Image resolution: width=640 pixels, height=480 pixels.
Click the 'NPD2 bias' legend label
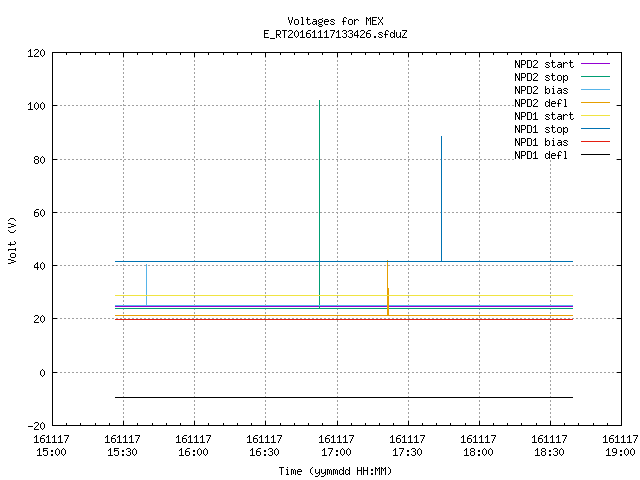541,90
